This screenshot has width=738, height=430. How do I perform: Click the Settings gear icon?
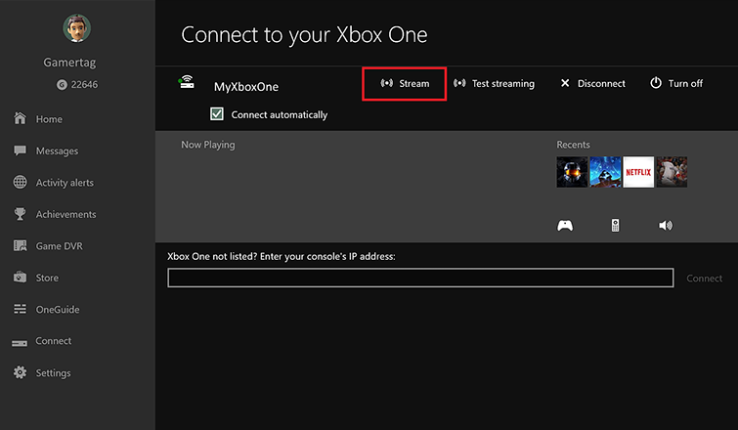click(19, 373)
